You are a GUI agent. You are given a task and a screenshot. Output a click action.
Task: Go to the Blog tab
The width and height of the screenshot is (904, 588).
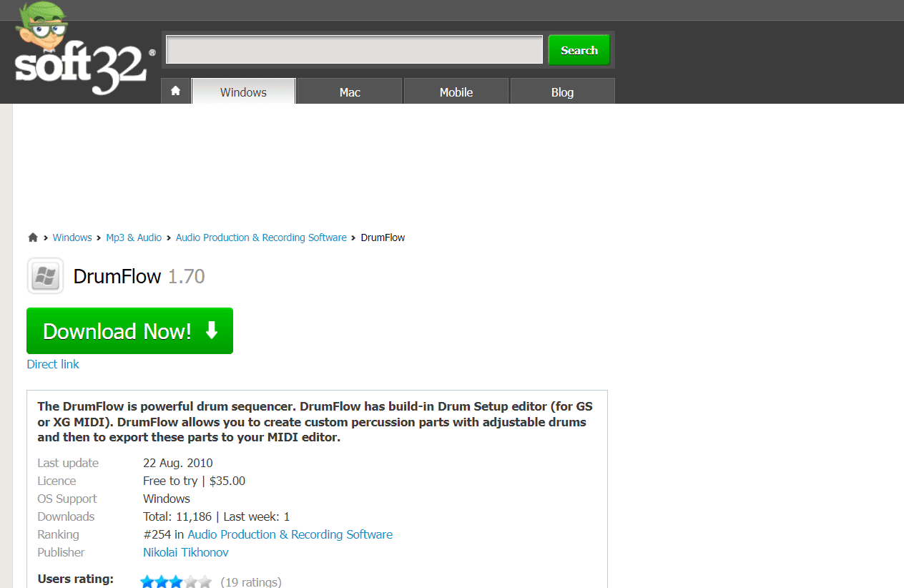click(562, 92)
